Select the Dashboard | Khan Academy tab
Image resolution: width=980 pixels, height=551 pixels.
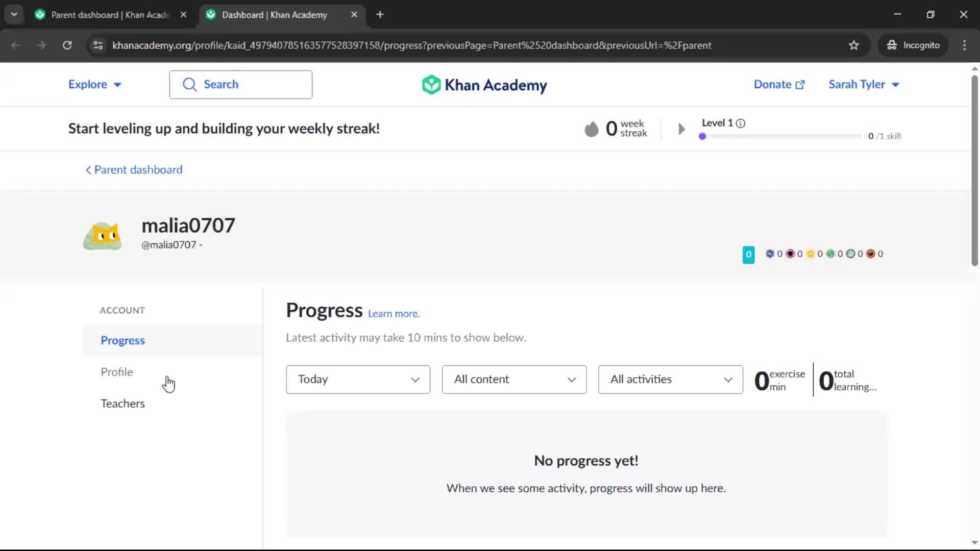coord(281,15)
